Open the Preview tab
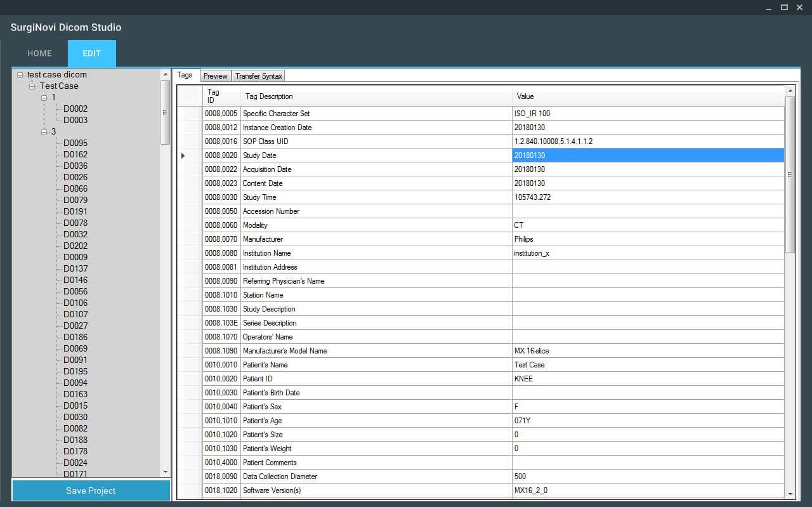This screenshot has height=507, width=812. point(215,76)
